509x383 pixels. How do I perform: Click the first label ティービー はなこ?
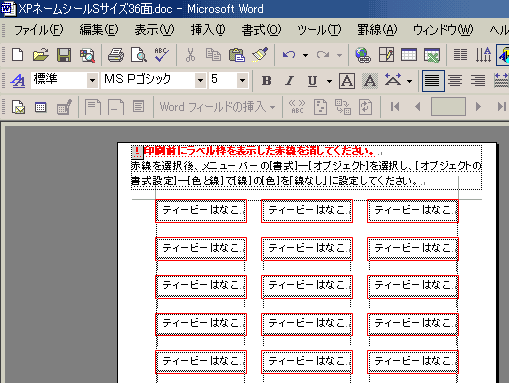click(x=201, y=210)
